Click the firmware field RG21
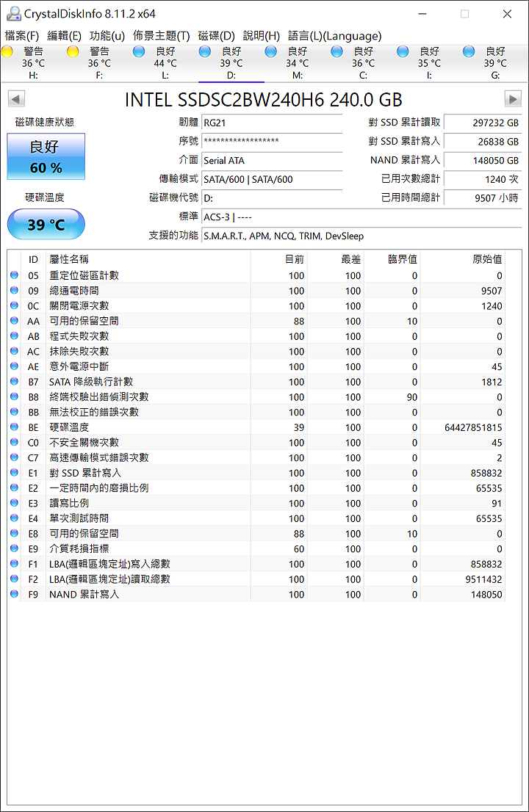Screen dimensions: 529x812 pos(272,123)
